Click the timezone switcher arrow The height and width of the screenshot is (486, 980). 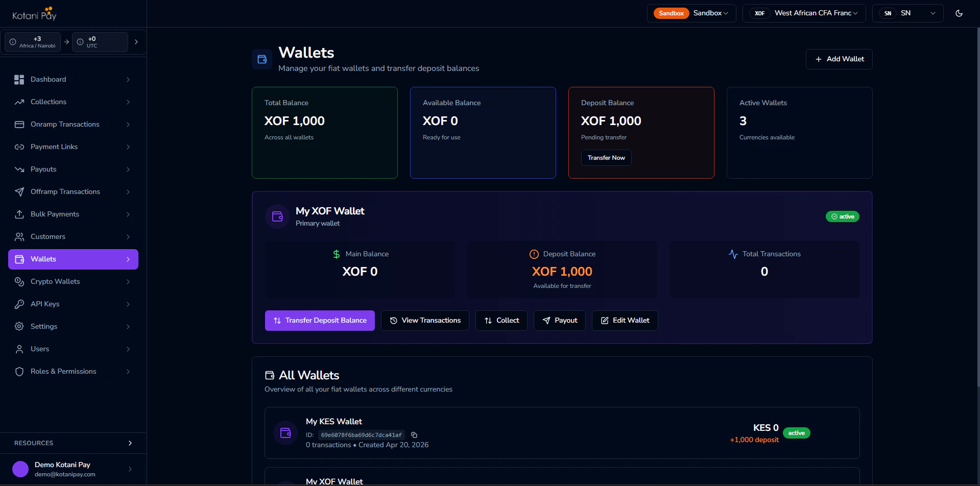coord(136,42)
